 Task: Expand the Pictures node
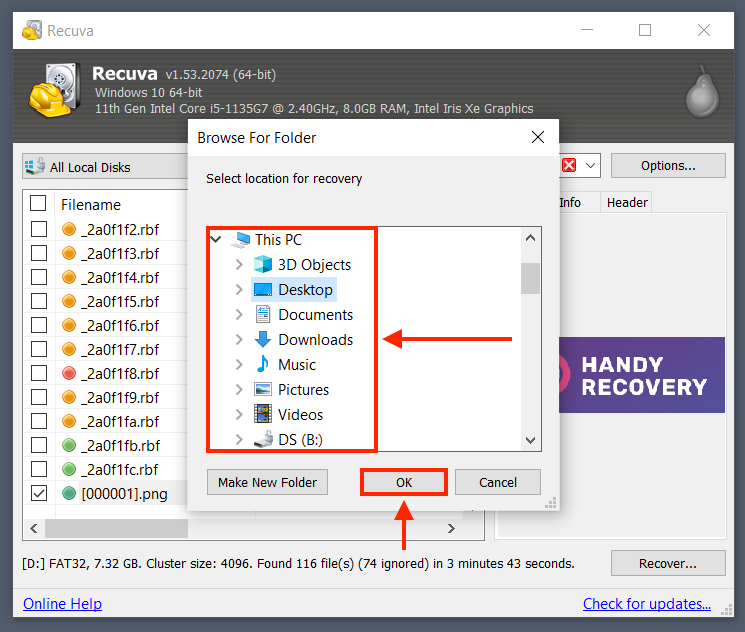239,389
